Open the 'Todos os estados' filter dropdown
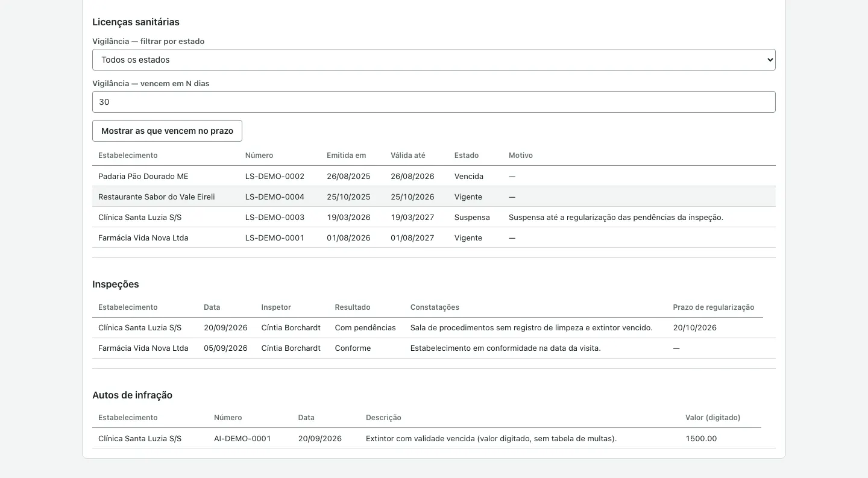Screen dimensions: 868x478 (433, 60)
